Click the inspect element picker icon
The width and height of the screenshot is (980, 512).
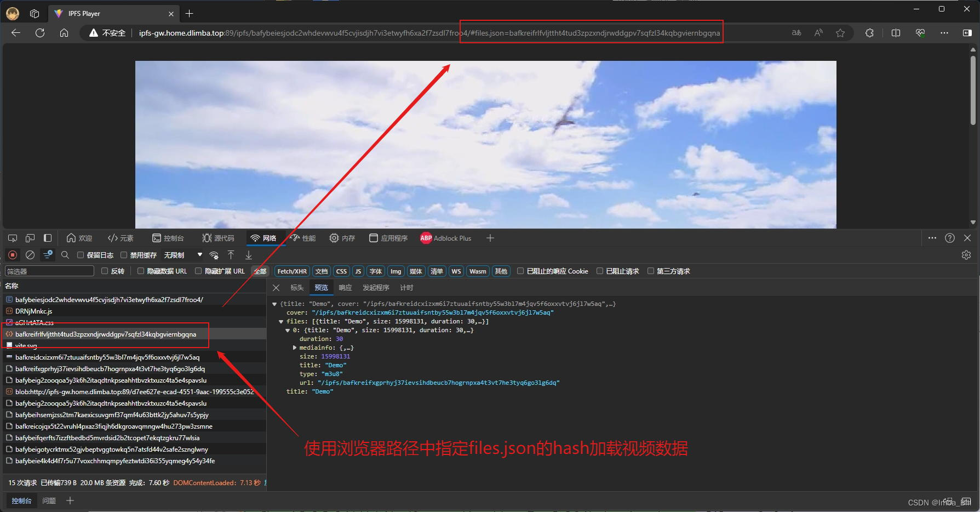point(13,238)
